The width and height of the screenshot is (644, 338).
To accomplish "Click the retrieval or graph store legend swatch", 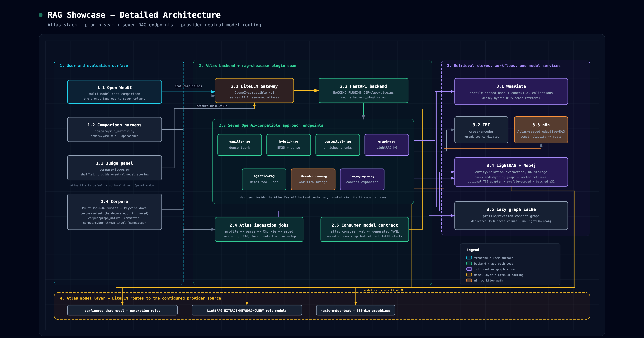I will [x=469, y=269].
